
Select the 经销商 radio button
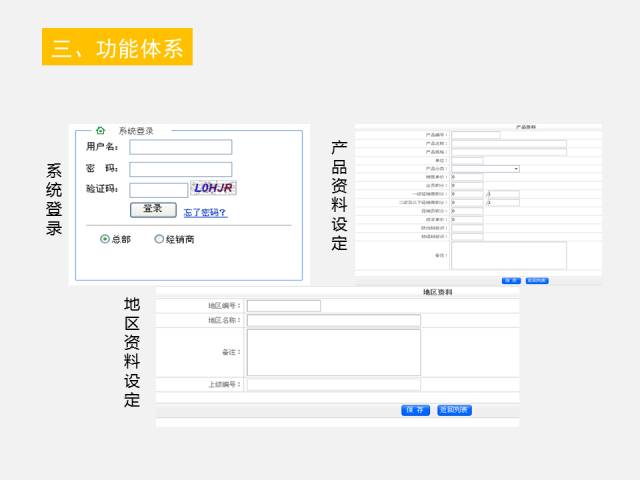tap(159, 239)
